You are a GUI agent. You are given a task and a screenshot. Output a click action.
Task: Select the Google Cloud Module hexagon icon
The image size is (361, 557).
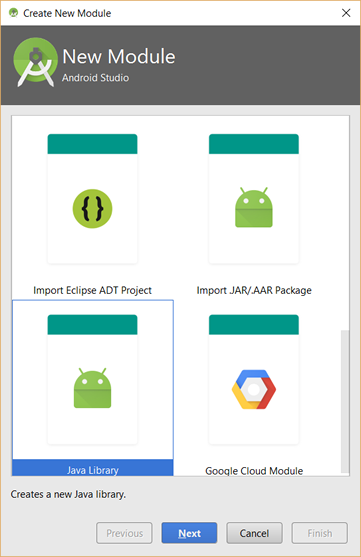pyautogui.click(x=254, y=389)
